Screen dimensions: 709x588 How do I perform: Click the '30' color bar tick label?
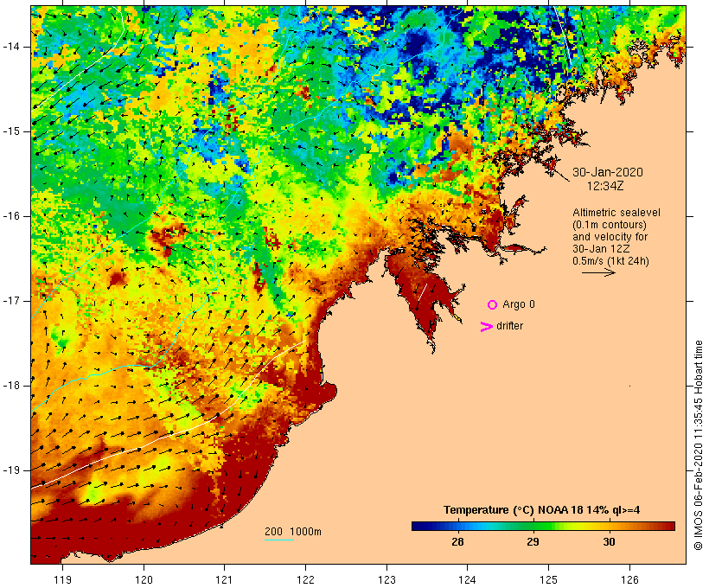[x=609, y=542]
